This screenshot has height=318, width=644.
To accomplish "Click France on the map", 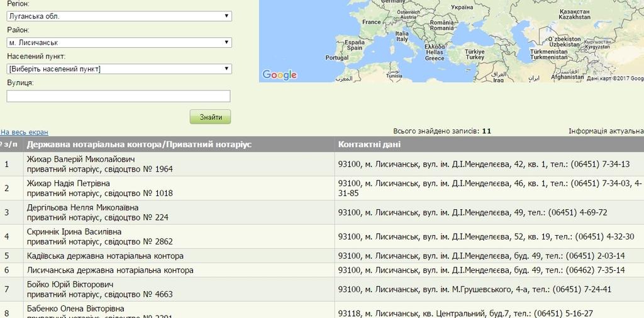I will coord(371,22).
